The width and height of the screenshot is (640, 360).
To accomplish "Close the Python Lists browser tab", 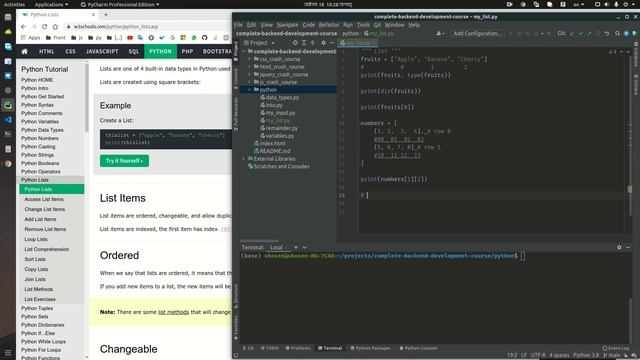I will click(93, 15).
